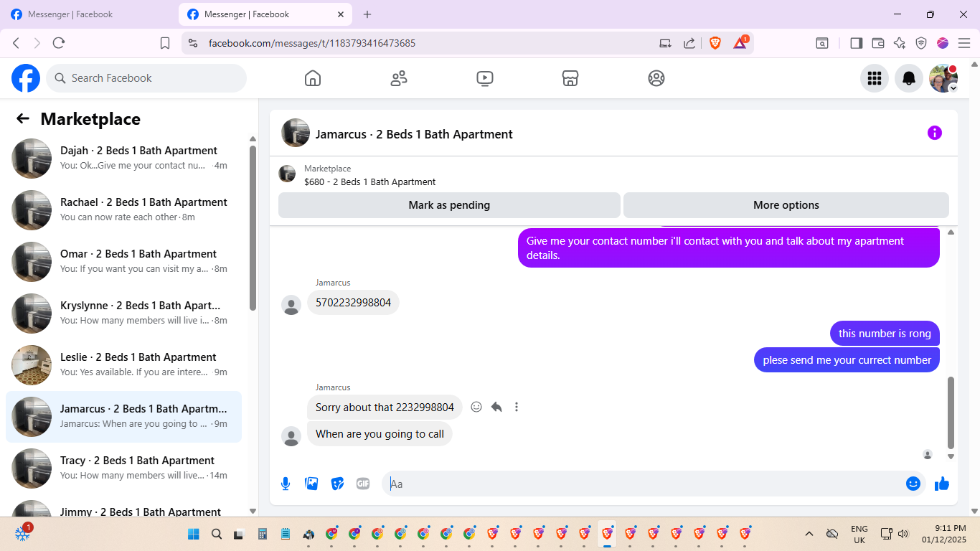
Task: Open the Kryslynne apartment conversation
Action: tap(123, 314)
